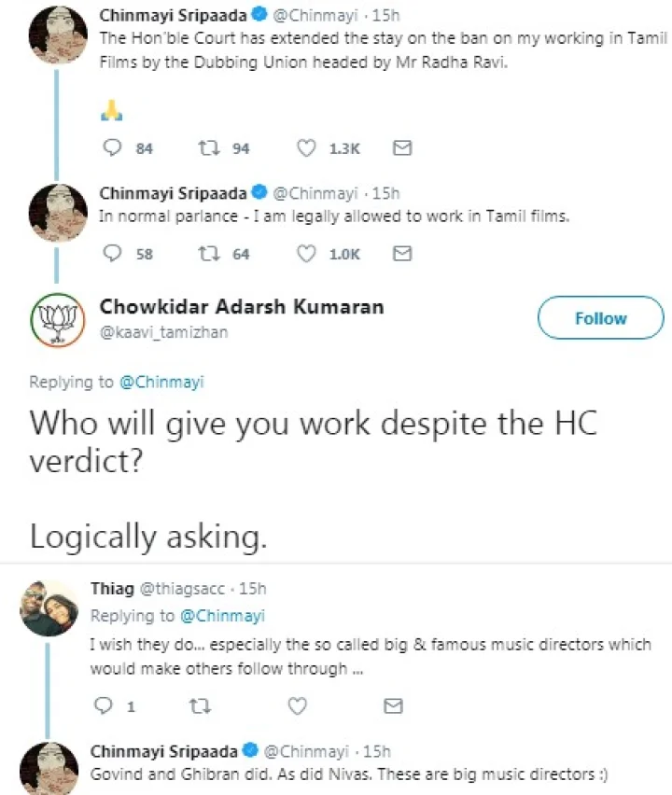The image size is (672, 795).
Task: Like the tweet with 1.0K likes
Action: pos(307,254)
